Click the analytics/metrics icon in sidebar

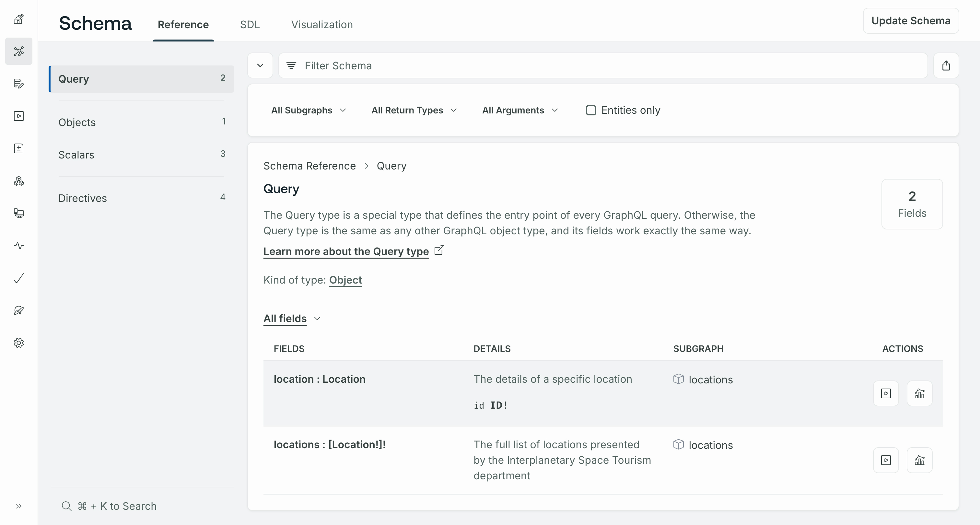coord(18,245)
